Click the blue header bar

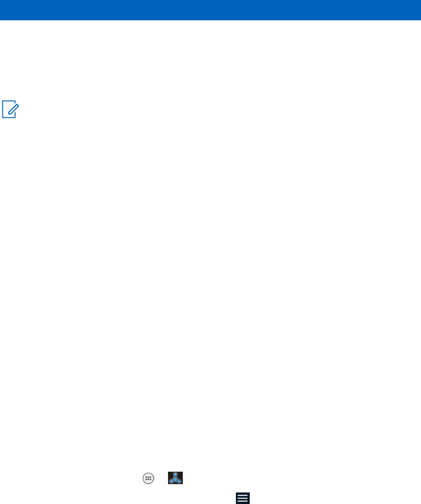210,10
